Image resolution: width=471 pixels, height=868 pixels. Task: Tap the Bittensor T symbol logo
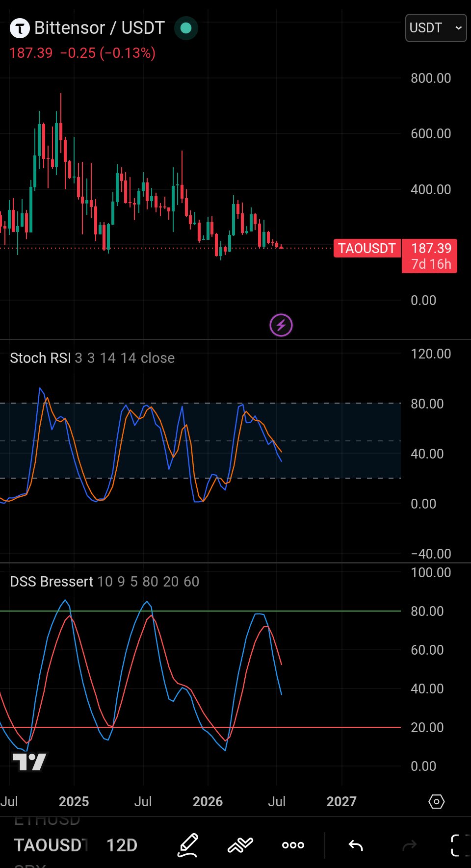point(20,28)
